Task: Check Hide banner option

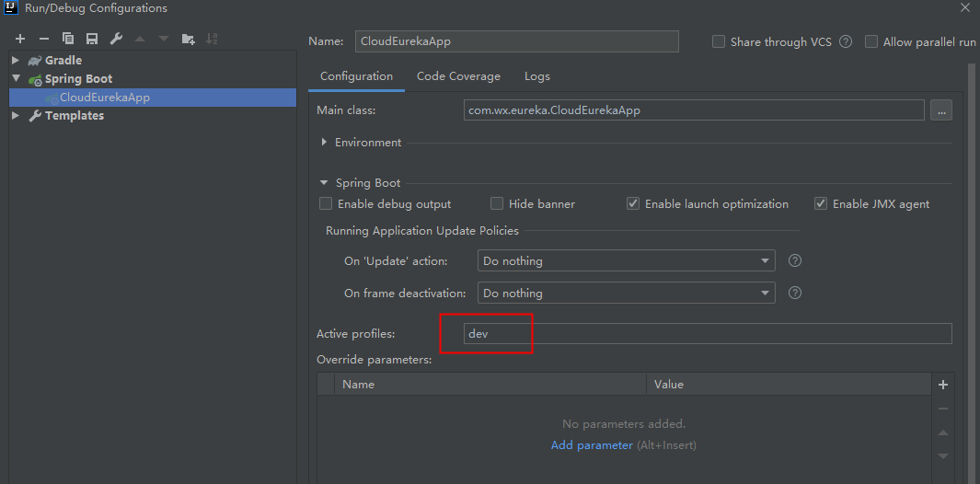Action: click(x=497, y=204)
